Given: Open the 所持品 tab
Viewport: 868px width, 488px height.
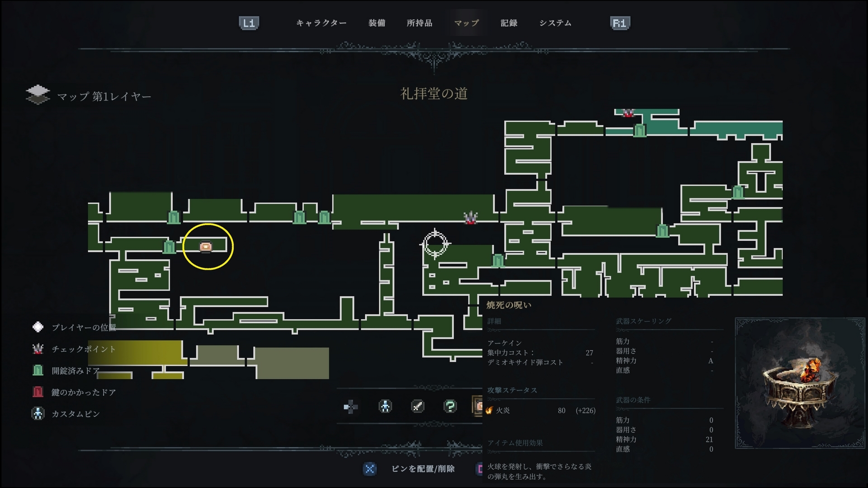Looking at the screenshot, I should pyautogui.click(x=419, y=23).
